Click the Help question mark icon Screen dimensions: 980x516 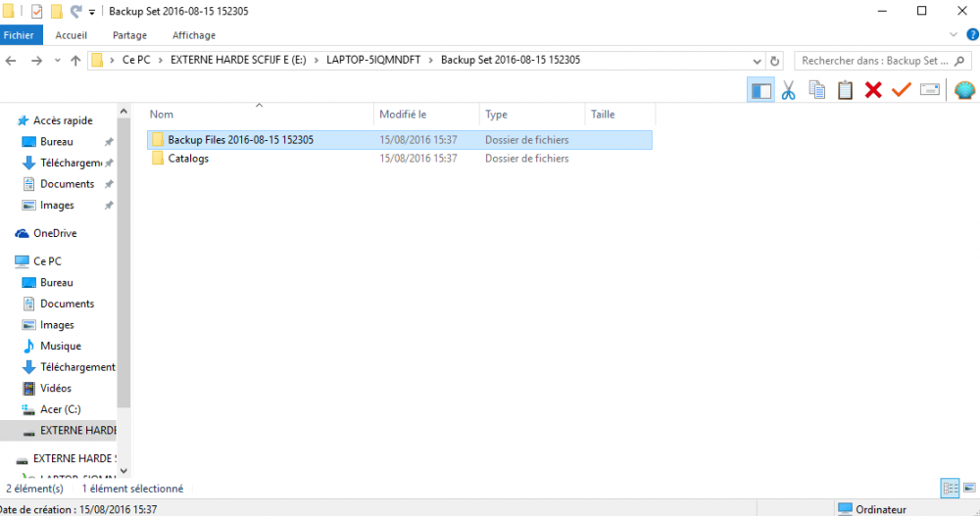tap(972, 35)
